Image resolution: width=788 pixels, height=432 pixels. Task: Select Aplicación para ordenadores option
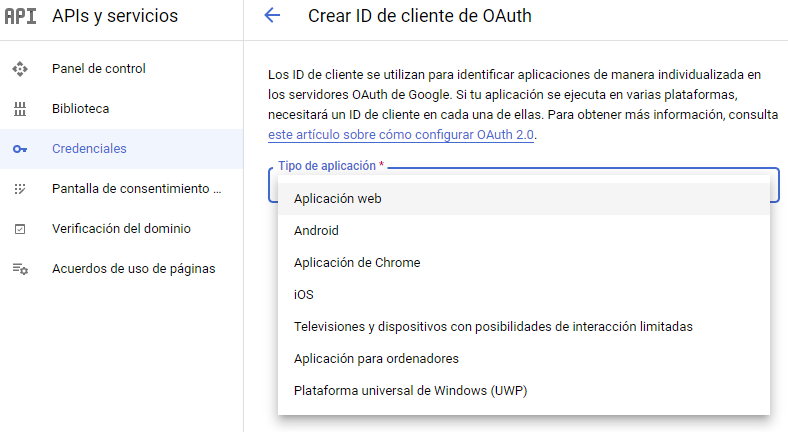click(x=376, y=359)
